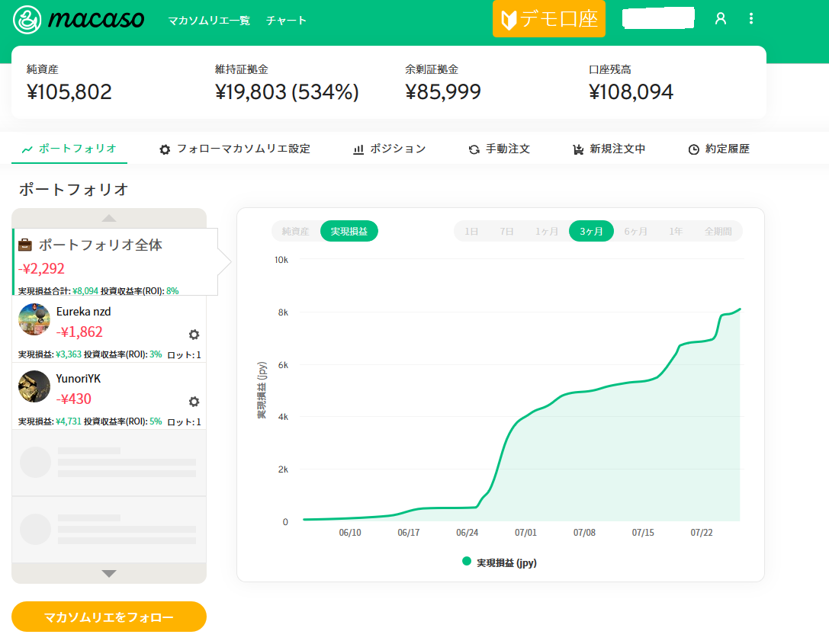Click the macaso duck logo
The width and height of the screenshot is (829, 644).
point(28,20)
